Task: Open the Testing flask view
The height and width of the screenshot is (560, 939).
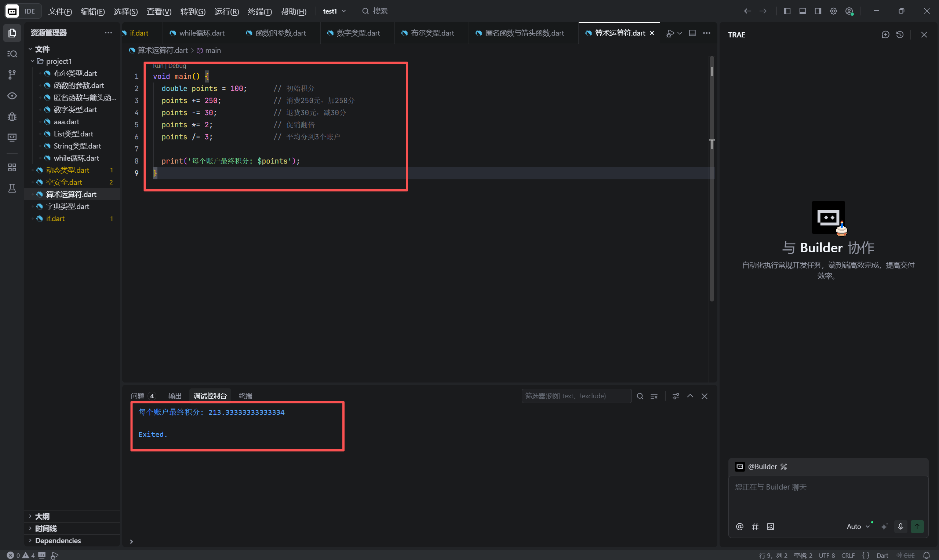Action: [x=12, y=188]
